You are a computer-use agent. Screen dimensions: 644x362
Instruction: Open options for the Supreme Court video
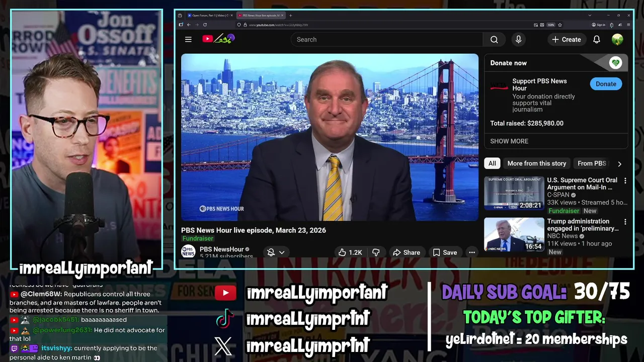625,180
